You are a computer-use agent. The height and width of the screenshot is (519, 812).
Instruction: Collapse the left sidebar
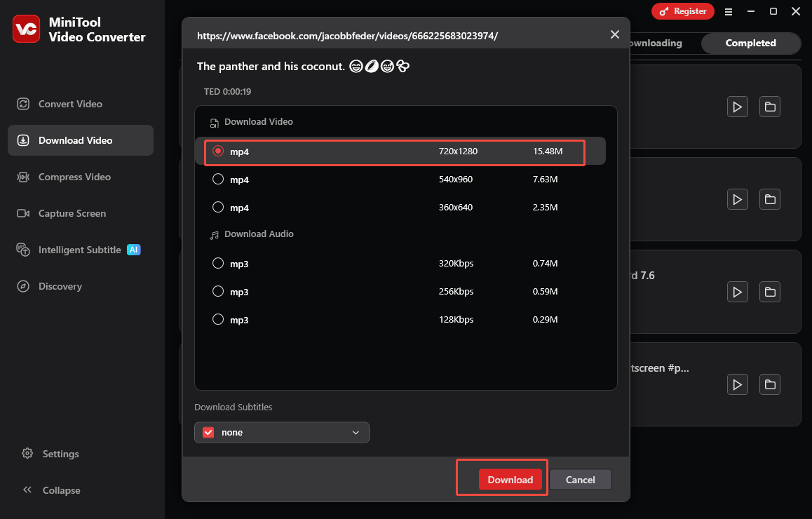(x=61, y=490)
